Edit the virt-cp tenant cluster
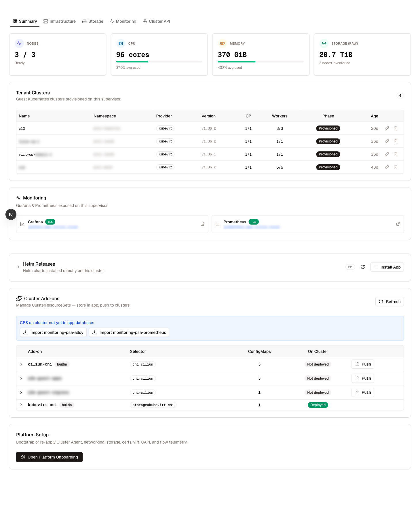 tap(387, 154)
